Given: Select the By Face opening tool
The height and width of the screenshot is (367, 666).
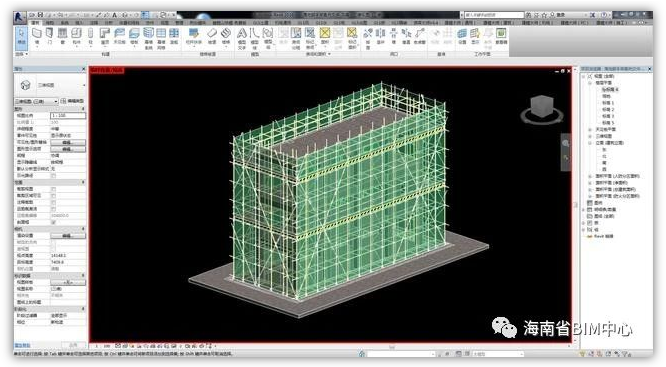Looking at the screenshot, I should pos(368,38).
